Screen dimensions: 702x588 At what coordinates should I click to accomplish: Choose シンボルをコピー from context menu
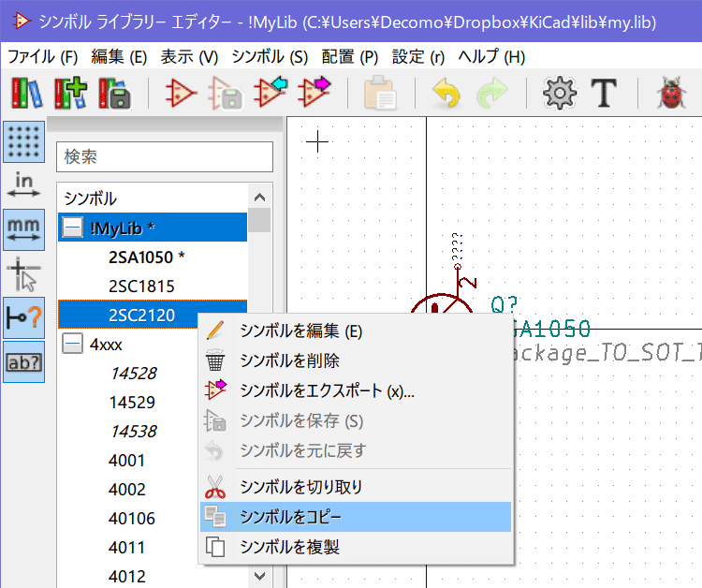pyautogui.click(x=356, y=517)
